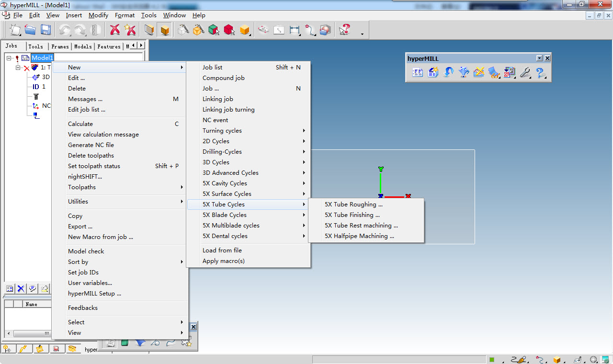Click the green cube select icon
This screenshot has height=364, width=613.
coord(214,30)
